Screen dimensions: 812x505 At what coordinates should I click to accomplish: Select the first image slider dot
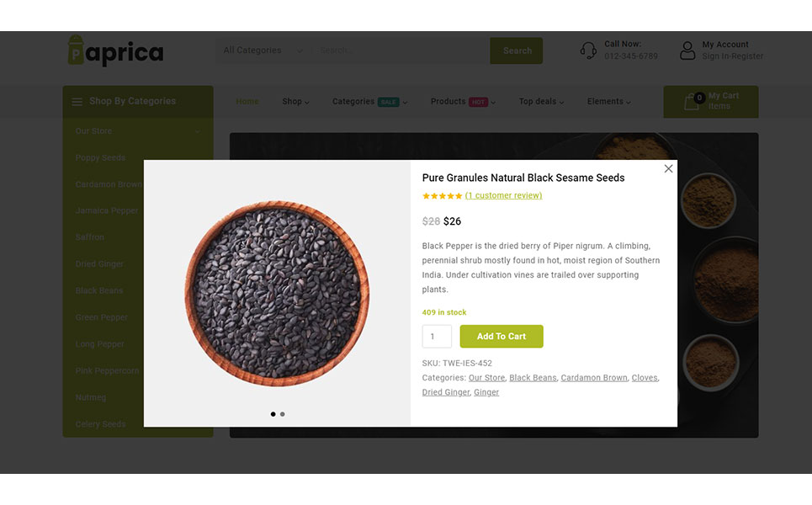coord(273,414)
